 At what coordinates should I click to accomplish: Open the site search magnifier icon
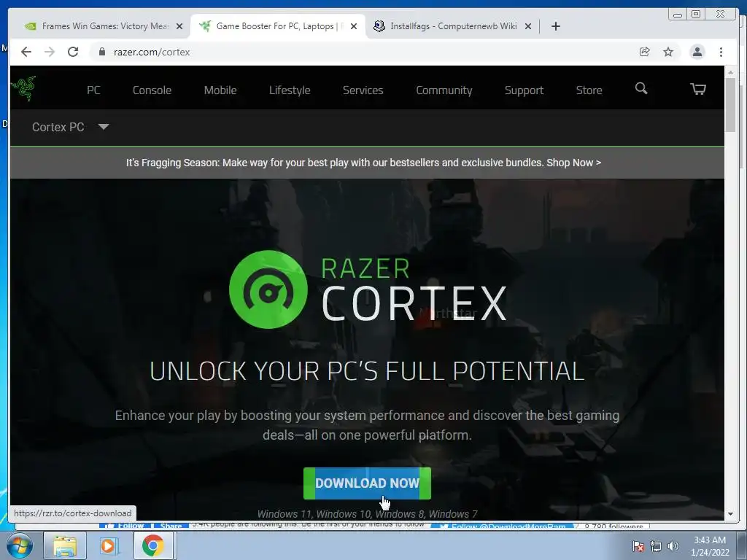(x=641, y=88)
